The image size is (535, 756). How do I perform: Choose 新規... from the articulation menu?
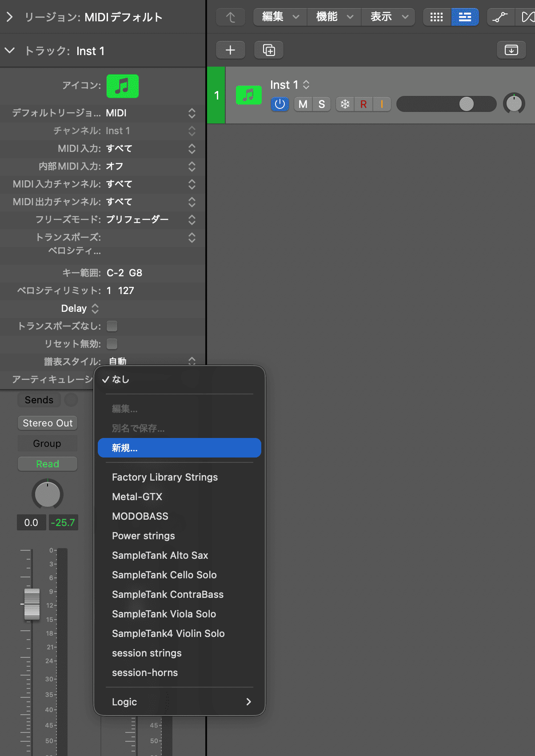pos(180,448)
